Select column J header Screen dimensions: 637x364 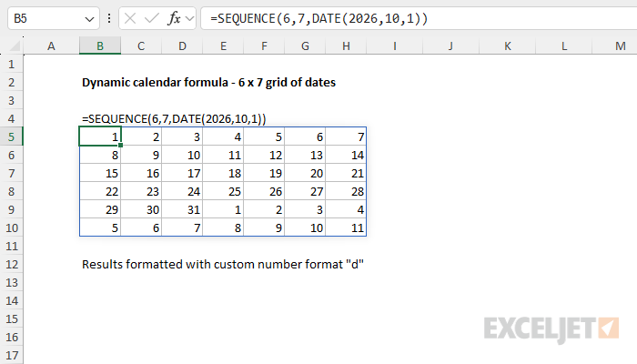pyautogui.click(x=451, y=45)
